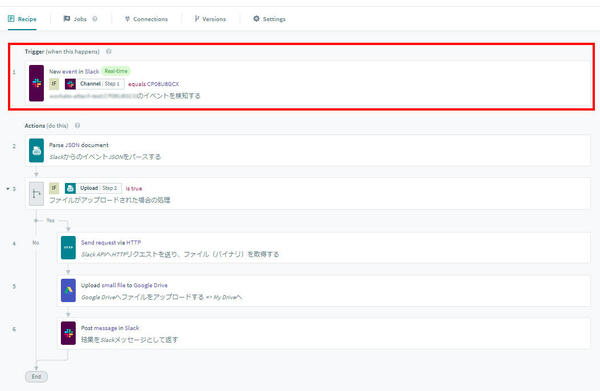Image resolution: width=600 pixels, height=391 pixels.
Task: Click the Jobs flag icon
Action: 67,18
